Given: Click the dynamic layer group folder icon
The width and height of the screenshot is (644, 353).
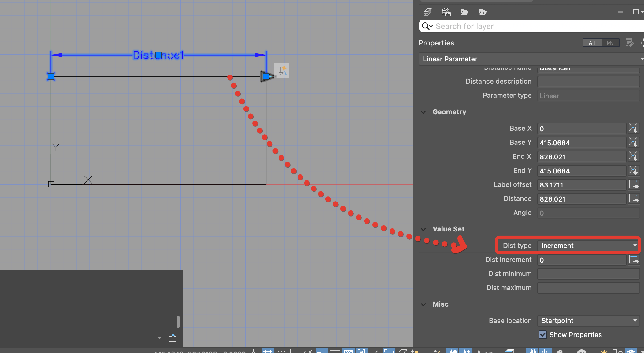Looking at the screenshot, I should [482, 12].
